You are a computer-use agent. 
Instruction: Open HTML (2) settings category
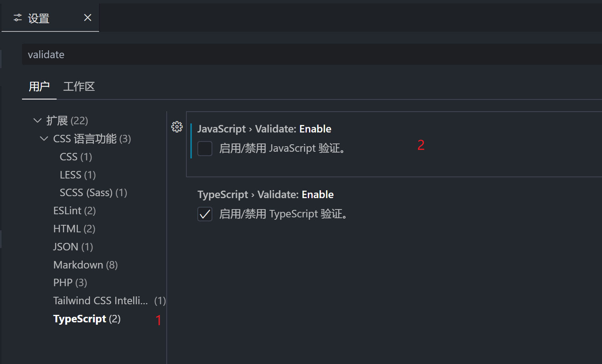(74, 229)
